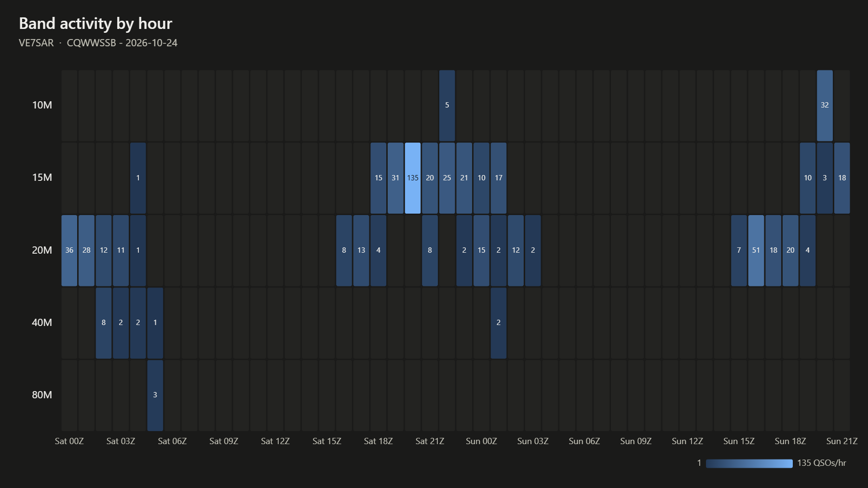Screen dimensions: 868x488
Task: Select the 20M cell showing 13
Action: 361,250
